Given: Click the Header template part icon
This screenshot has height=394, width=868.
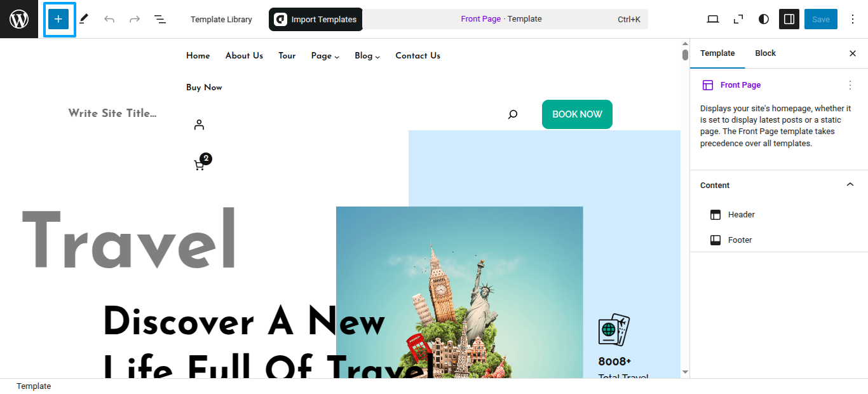Looking at the screenshot, I should click(715, 215).
